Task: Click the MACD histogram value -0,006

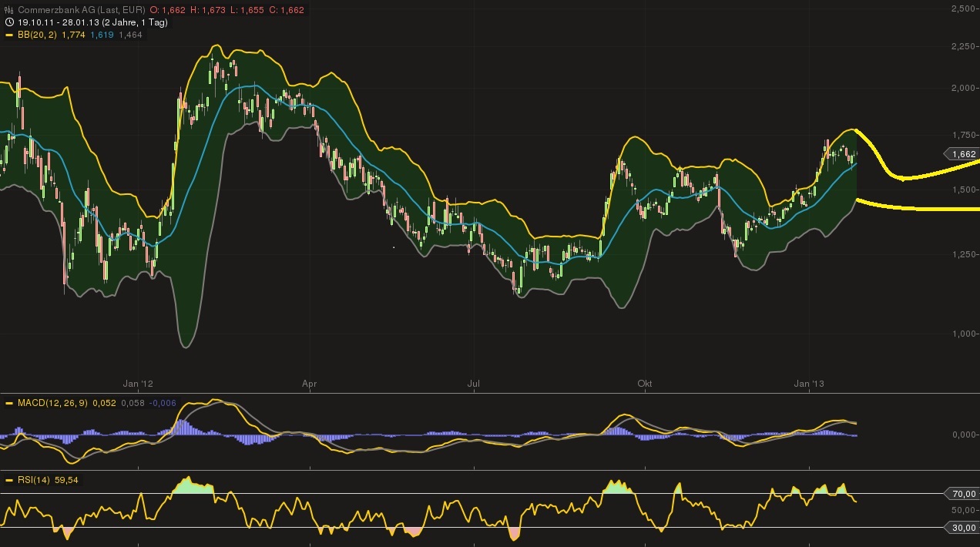Action: click(x=163, y=403)
